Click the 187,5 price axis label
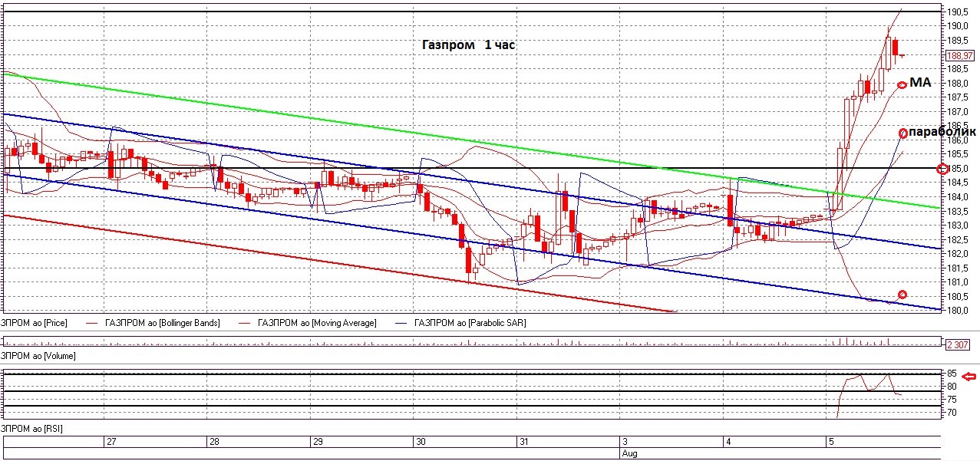 (x=956, y=97)
